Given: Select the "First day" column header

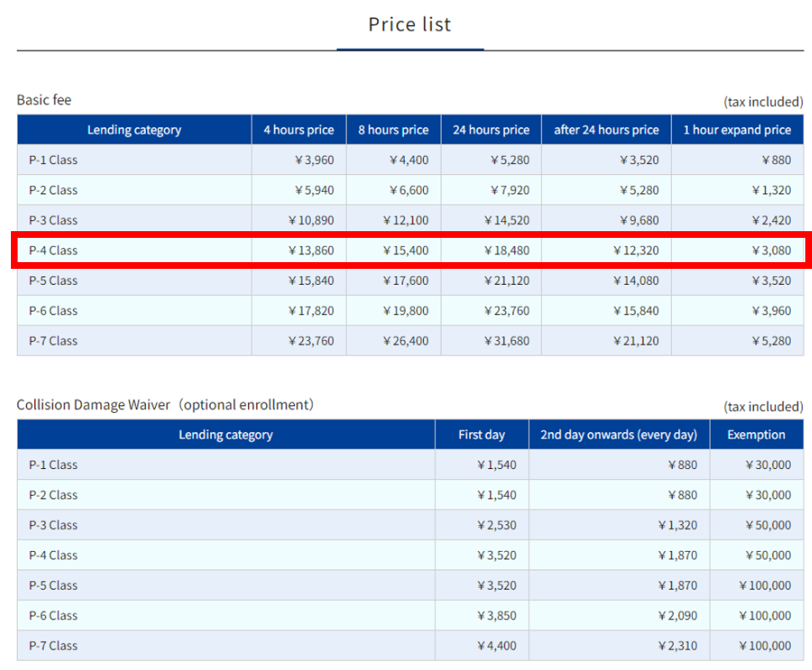Looking at the screenshot, I should [482, 435].
